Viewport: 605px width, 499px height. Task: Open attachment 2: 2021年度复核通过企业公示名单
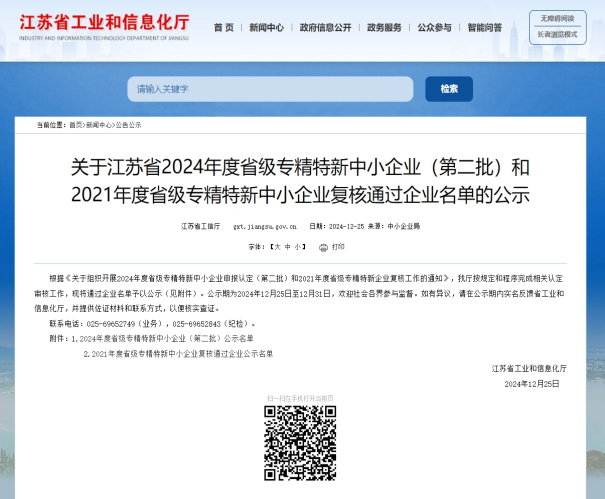click(177, 354)
